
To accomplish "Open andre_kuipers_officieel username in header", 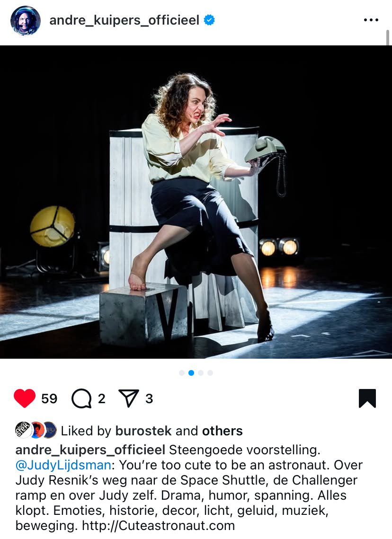I will 124,20.
